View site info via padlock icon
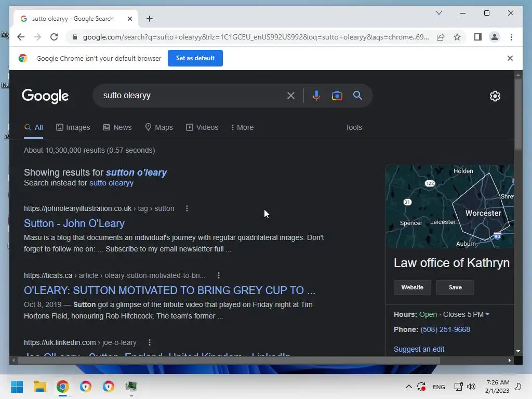532x399 pixels. click(x=75, y=37)
